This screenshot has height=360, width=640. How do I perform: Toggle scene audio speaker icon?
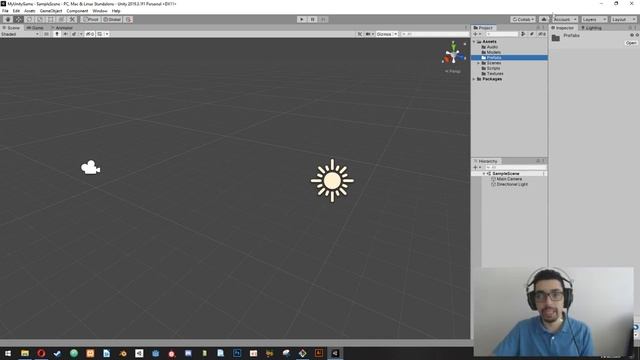point(65,34)
